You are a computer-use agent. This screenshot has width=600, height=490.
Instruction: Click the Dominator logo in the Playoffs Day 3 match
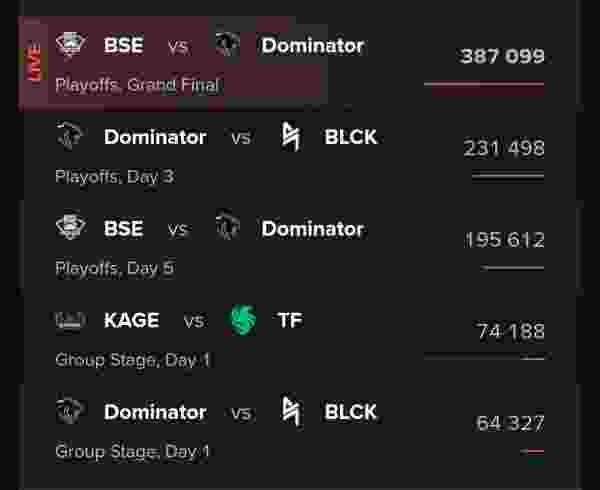[x=70, y=136]
